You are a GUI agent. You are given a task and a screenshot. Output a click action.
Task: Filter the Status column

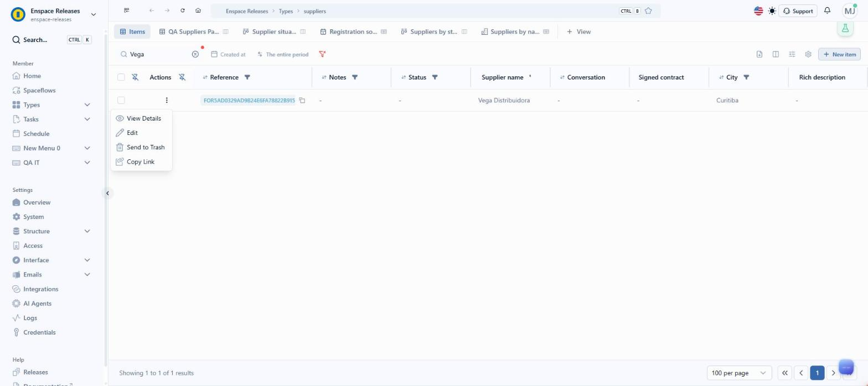(x=435, y=77)
